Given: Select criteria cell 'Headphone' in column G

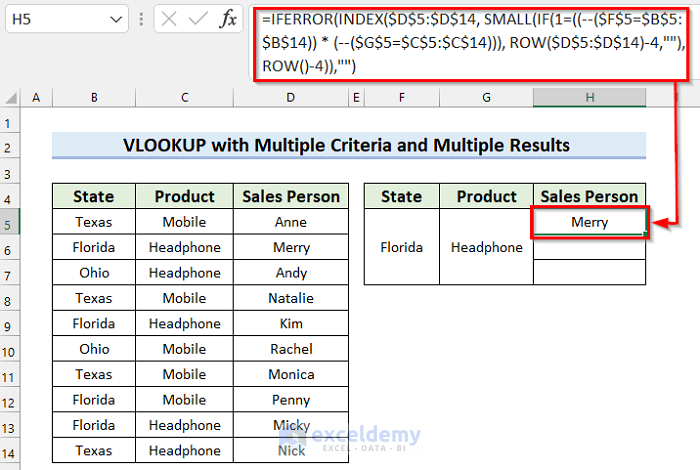Looking at the screenshot, I should (x=487, y=247).
